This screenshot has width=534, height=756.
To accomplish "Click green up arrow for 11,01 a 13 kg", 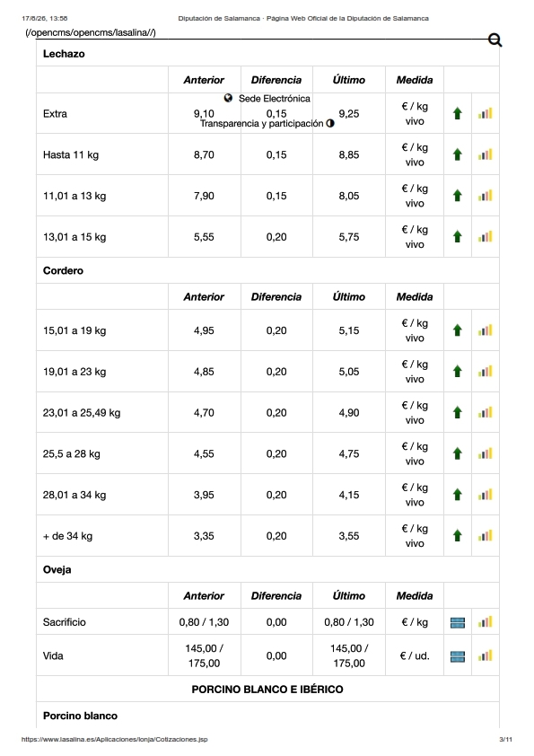I will pos(458,196).
